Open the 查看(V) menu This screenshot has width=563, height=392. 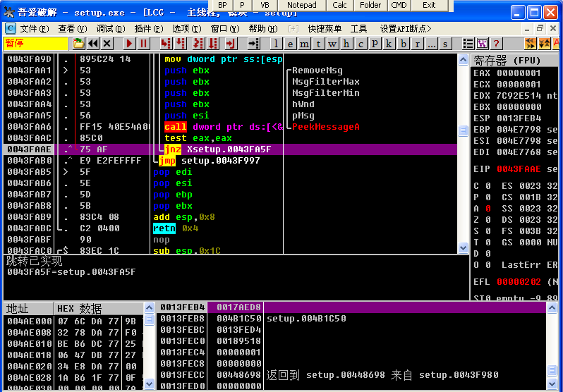tap(73, 29)
